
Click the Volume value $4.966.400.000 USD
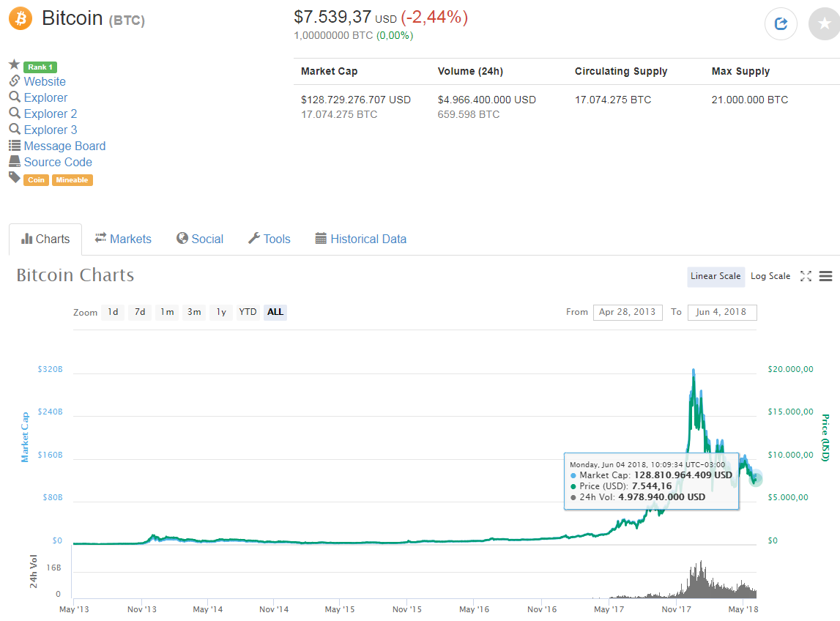[486, 100]
